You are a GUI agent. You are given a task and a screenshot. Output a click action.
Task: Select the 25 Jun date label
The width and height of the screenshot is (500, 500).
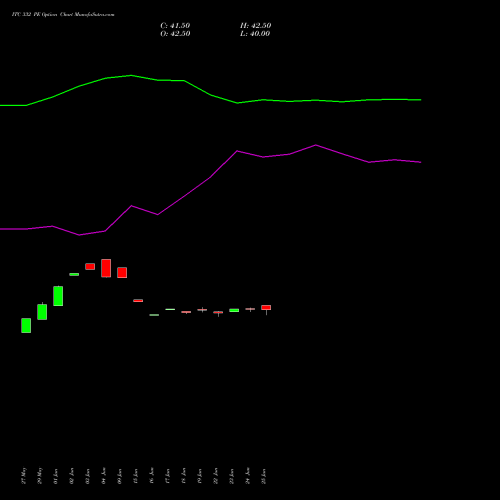point(264,476)
